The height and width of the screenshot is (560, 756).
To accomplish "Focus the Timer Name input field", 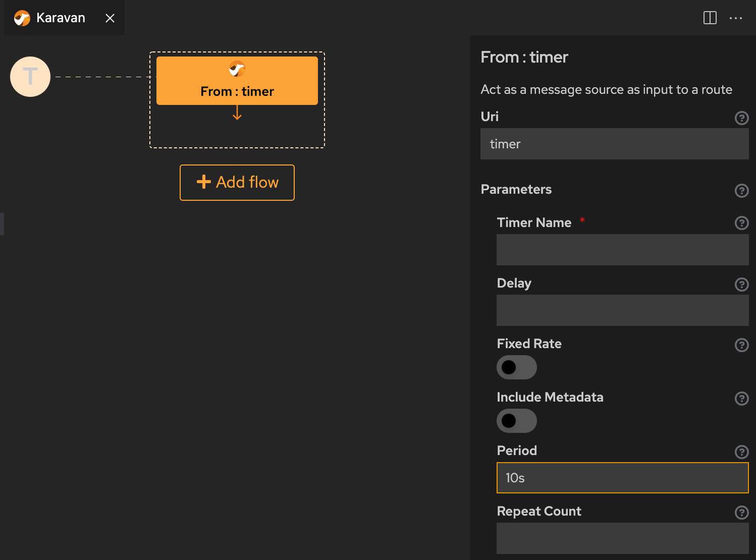I will (623, 250).
